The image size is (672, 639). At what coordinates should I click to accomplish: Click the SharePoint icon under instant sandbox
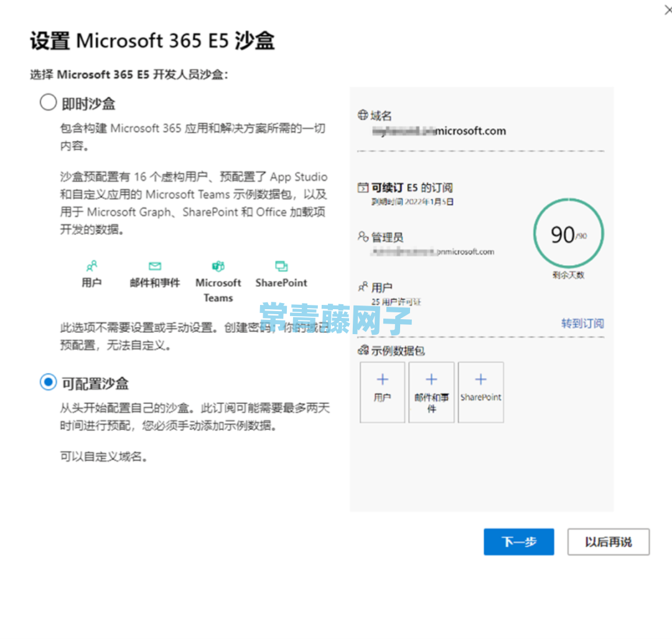point(281,266)
